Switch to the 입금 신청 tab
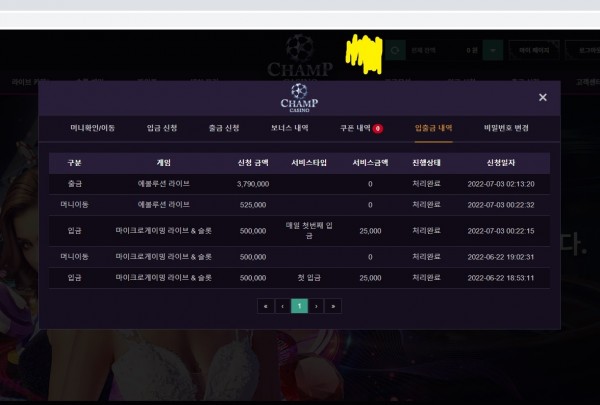 click(161, 129)
